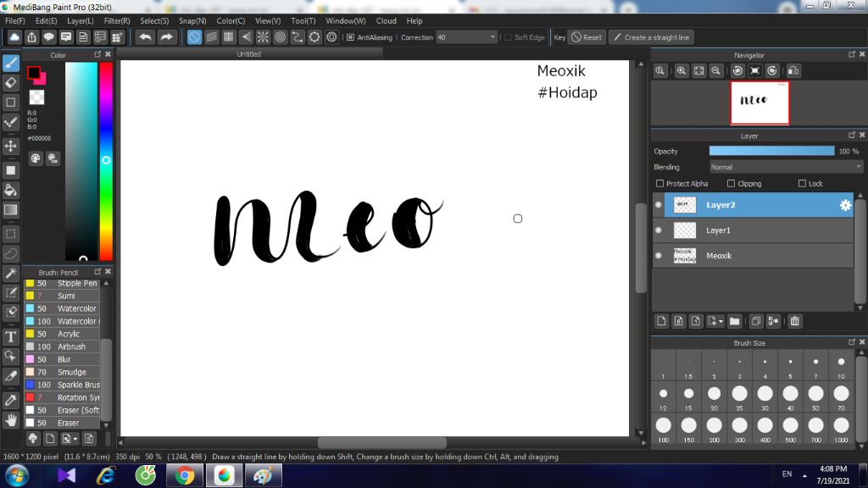Add a new layer in Layer panel
868x488 pixels.
[661, 321]
